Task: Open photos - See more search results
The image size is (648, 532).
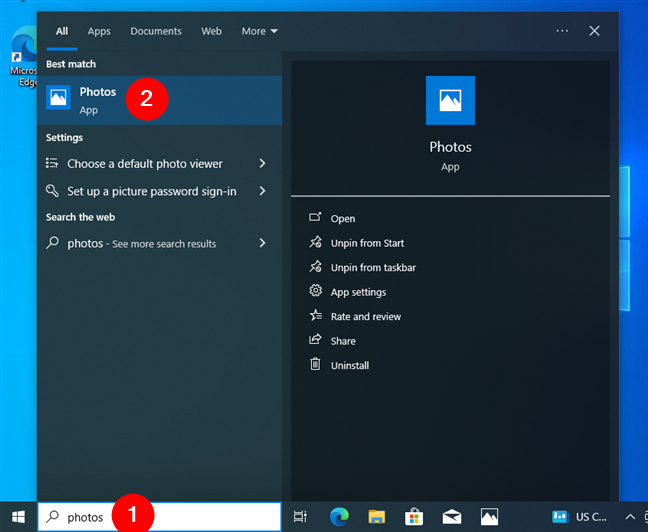Action: [159, 243]
